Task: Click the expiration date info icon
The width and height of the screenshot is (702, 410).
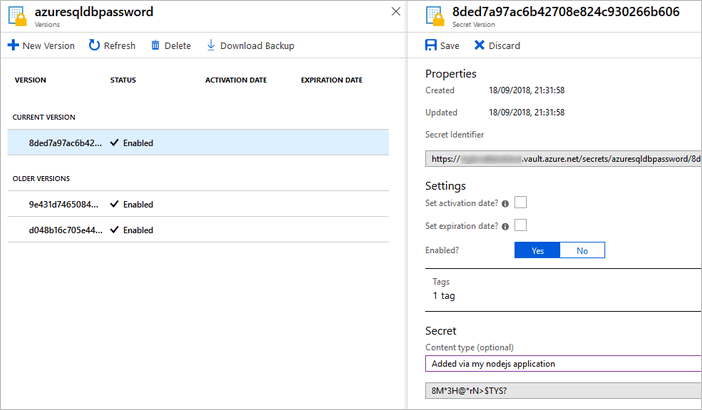Action: pos(506,226)
